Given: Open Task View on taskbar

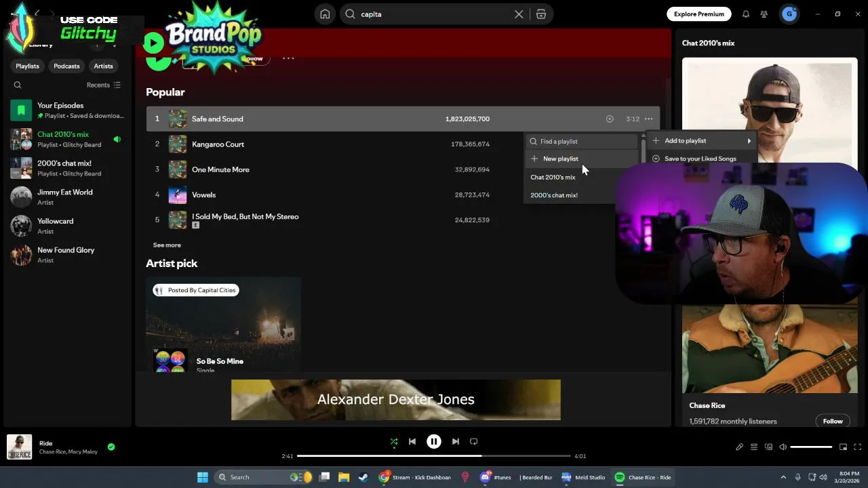Looking at the screenshot, I should tap(325, 477).
